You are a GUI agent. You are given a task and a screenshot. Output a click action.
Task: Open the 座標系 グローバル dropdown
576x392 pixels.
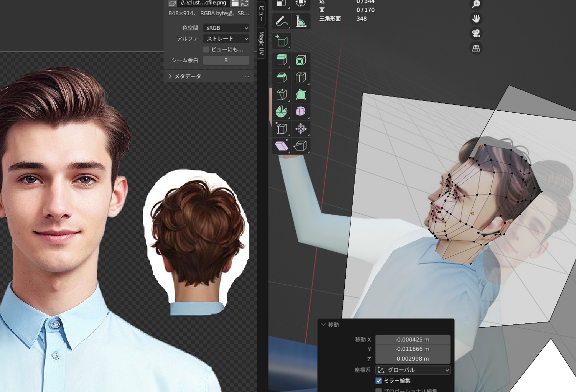pos(413,370)
